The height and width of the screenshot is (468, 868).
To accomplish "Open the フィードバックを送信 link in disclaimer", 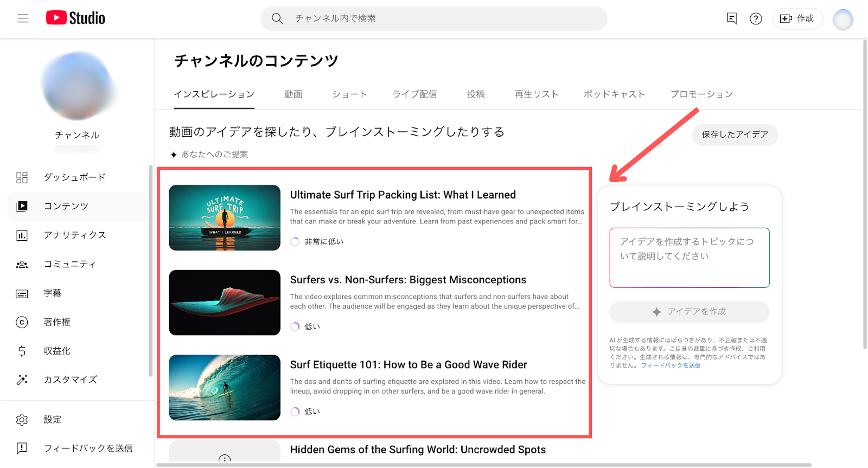I will tap(671, 366).
